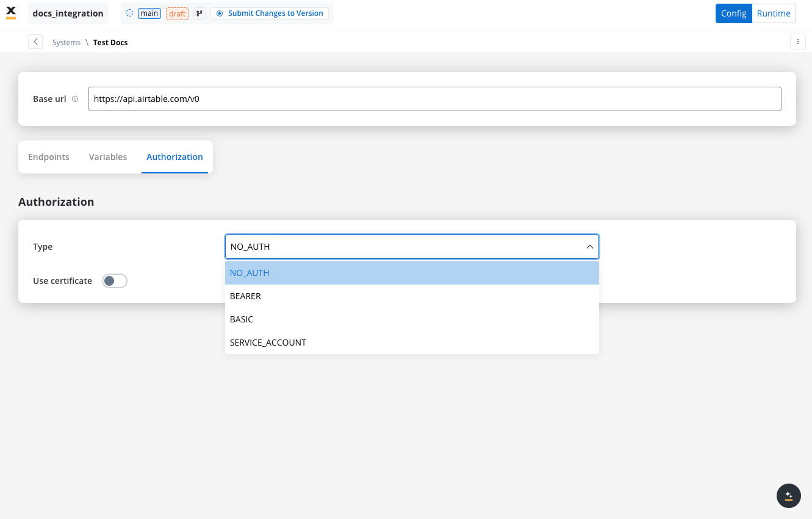Choose the SERVICE_ACCOUNT option
This screenshot has height=519, width=812.
[x=412, y=343]
